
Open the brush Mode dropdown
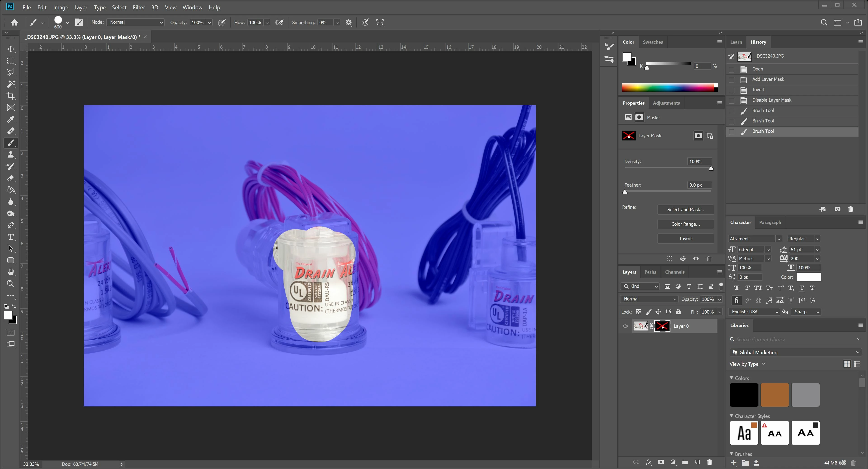click(135, 22)
